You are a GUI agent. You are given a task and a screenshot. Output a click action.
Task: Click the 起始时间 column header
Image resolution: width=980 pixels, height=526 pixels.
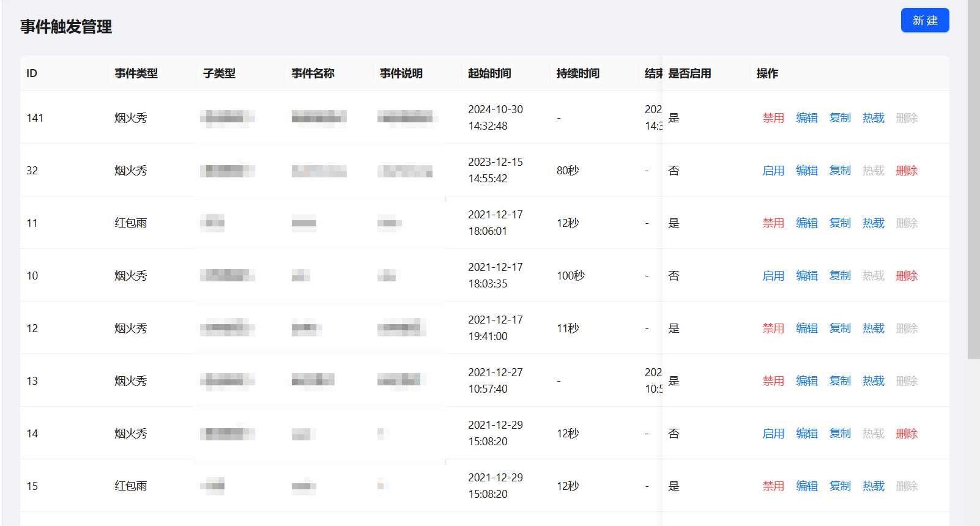coord(489,73)
